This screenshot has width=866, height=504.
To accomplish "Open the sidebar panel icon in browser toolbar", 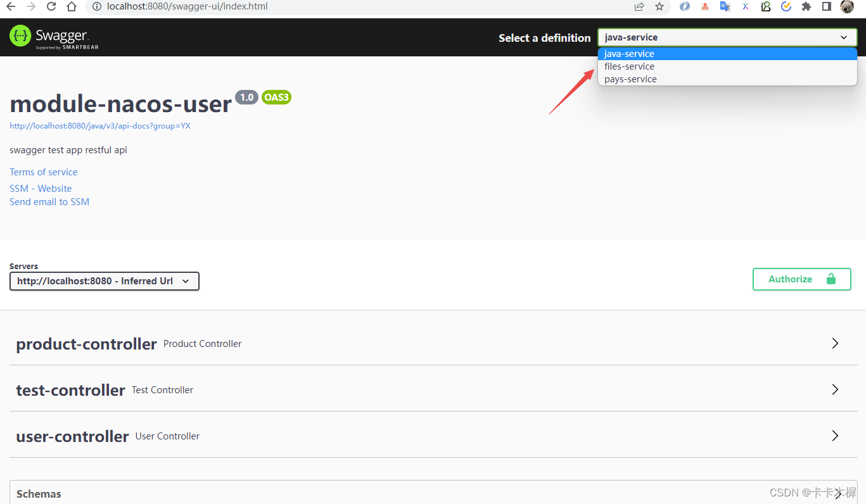I will pos(826,6).
